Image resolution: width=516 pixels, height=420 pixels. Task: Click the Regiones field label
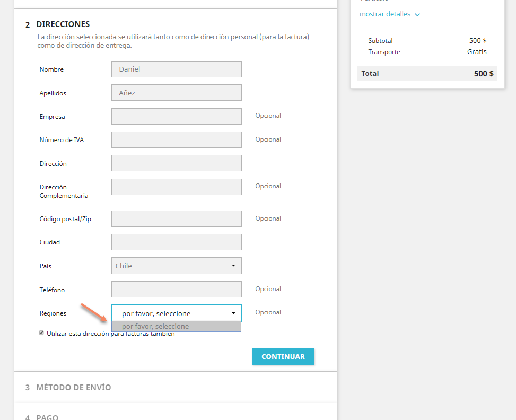tap(53, 313)
